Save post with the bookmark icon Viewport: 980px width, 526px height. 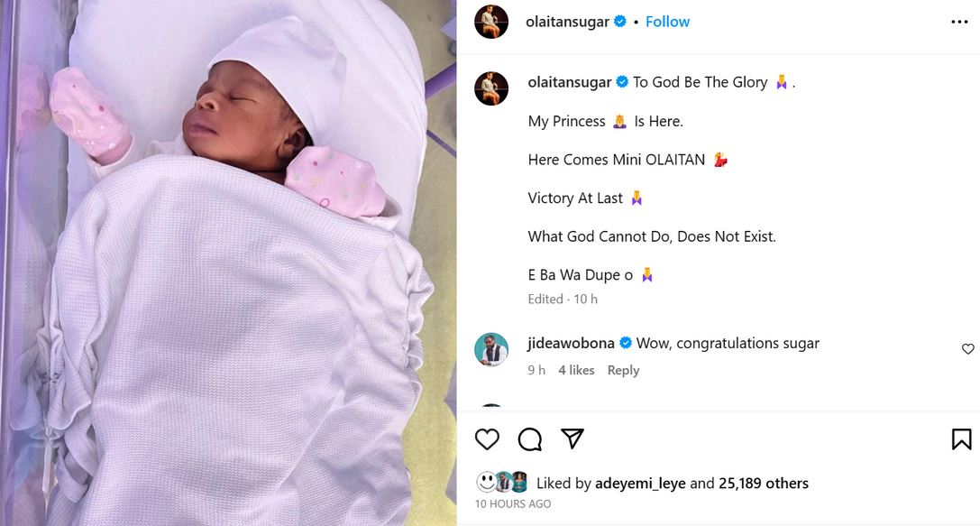point(961,439)
